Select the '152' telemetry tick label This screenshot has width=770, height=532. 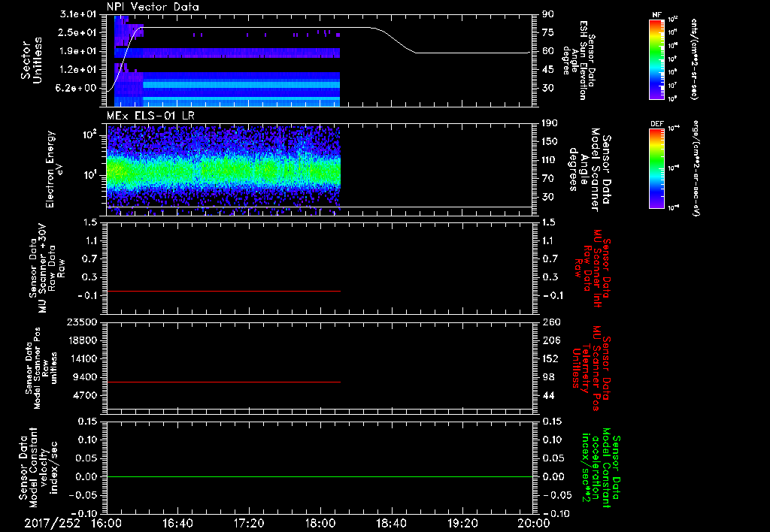[550, 358]
